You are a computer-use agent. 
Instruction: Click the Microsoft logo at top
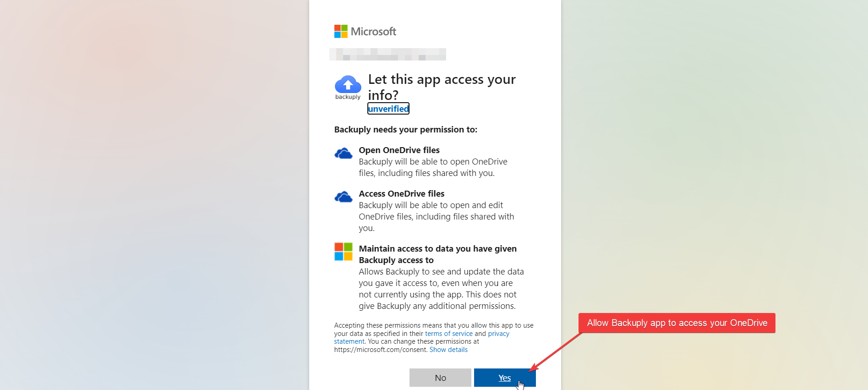click(x=365, y=32)
